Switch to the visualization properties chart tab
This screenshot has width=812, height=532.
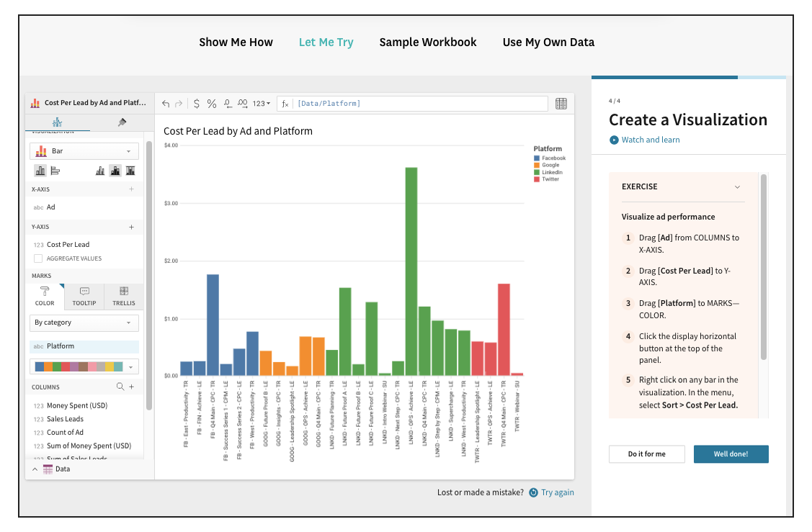(x=58, y=122)
